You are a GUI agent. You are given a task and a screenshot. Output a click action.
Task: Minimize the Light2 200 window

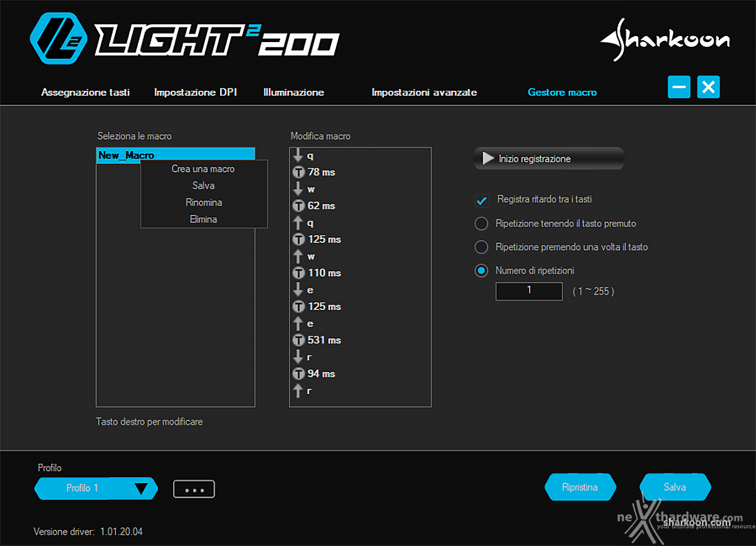coord(679,87)
